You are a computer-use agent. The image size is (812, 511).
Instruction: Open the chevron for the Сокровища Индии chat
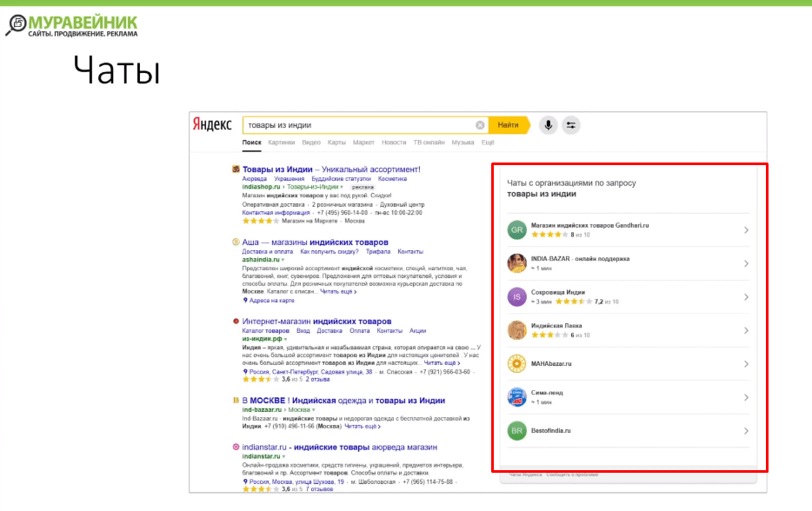(746, 297)
